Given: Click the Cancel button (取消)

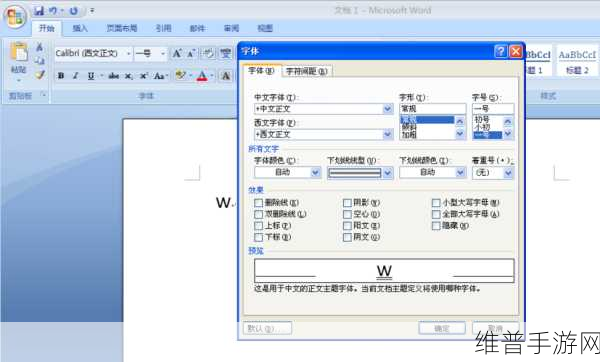Looking at the screenshot, I should click(x=496, y=328).
